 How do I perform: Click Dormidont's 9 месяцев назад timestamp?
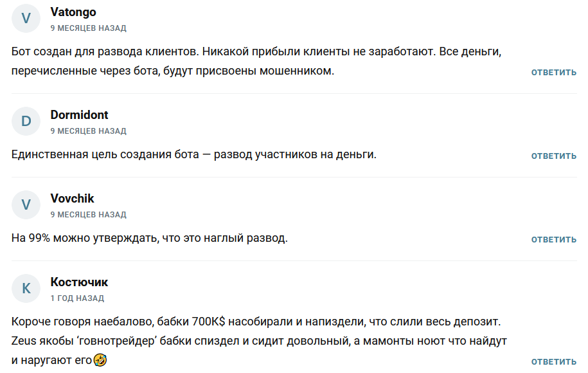89,131
